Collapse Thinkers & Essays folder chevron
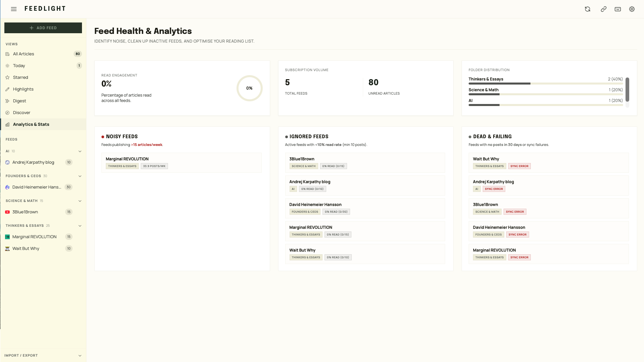 pyautogui.click(x=80, y=226)
